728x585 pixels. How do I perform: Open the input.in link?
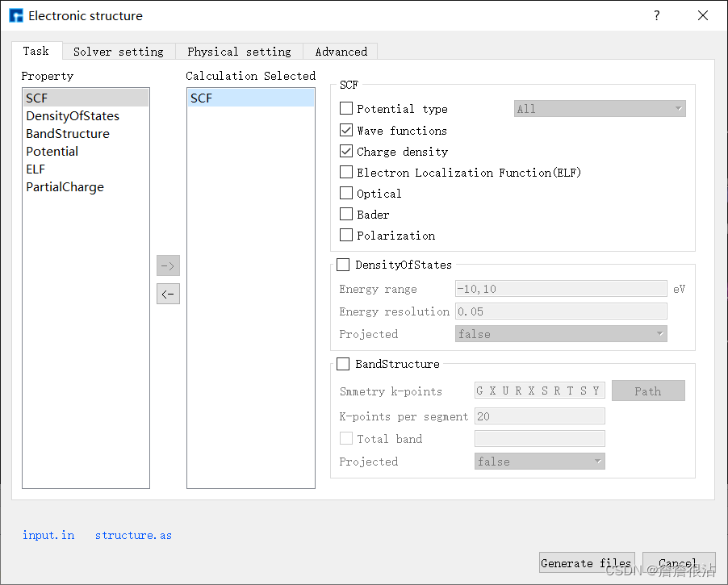(48, 535)
